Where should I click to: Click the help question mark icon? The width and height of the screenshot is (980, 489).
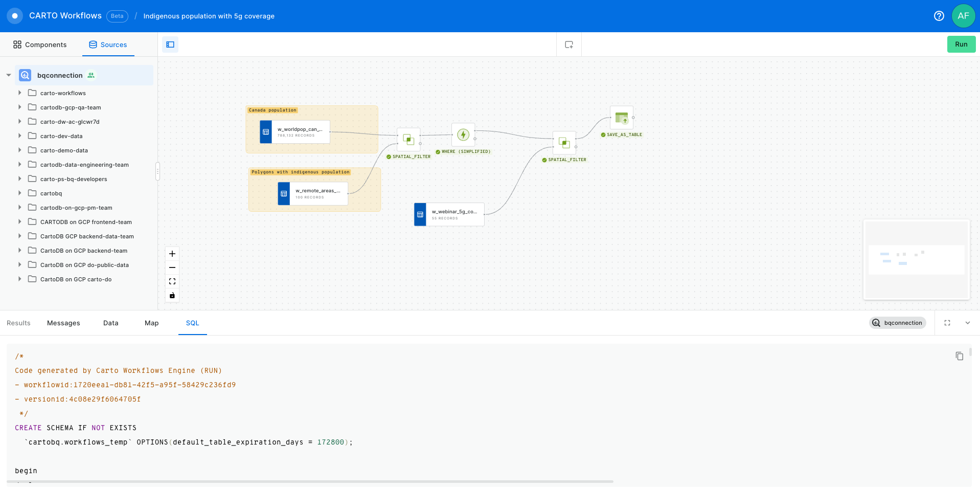[939, 16]
